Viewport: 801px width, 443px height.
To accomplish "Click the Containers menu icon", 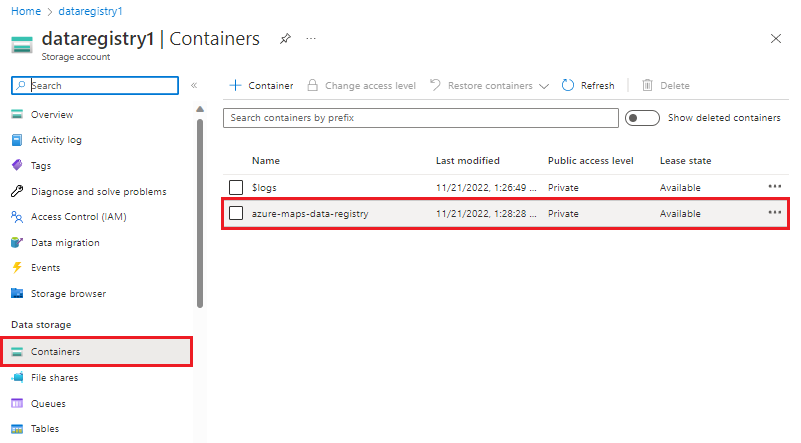I will click(17, 352).
